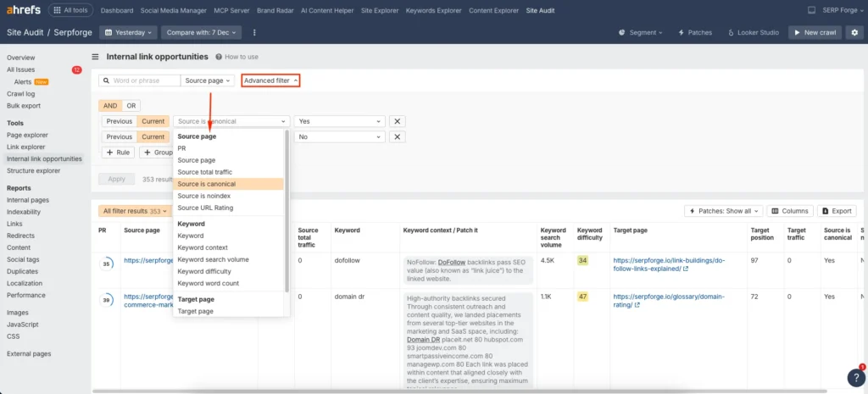This screenshot has height=394, width=868.
Task: Delete the second filter rule using X
Action: pyautogui.click(x=397, y=136)
